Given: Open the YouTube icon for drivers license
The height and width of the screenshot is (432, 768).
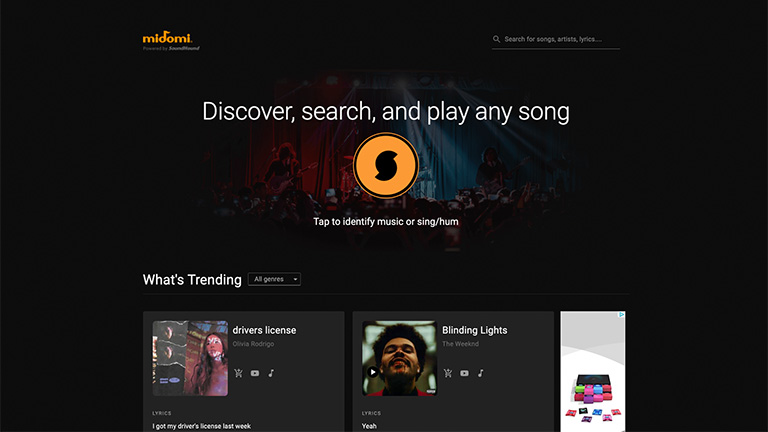Looking at the screenshot, I should click(255, 373).
